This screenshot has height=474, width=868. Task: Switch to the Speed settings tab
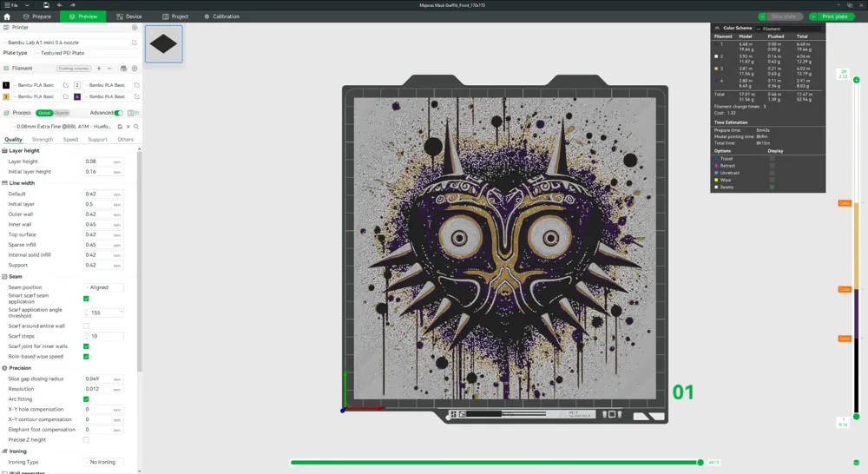tap(70, 140)
